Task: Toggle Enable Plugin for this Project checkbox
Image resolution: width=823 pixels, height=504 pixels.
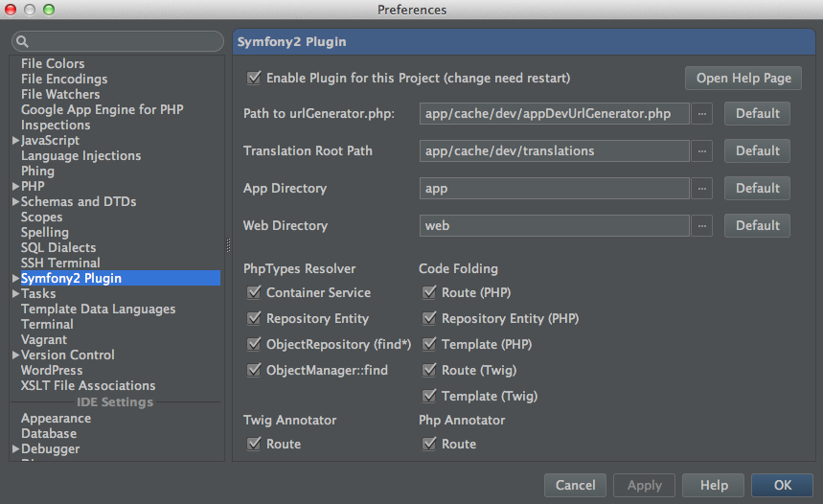Action: click(254, 78)
